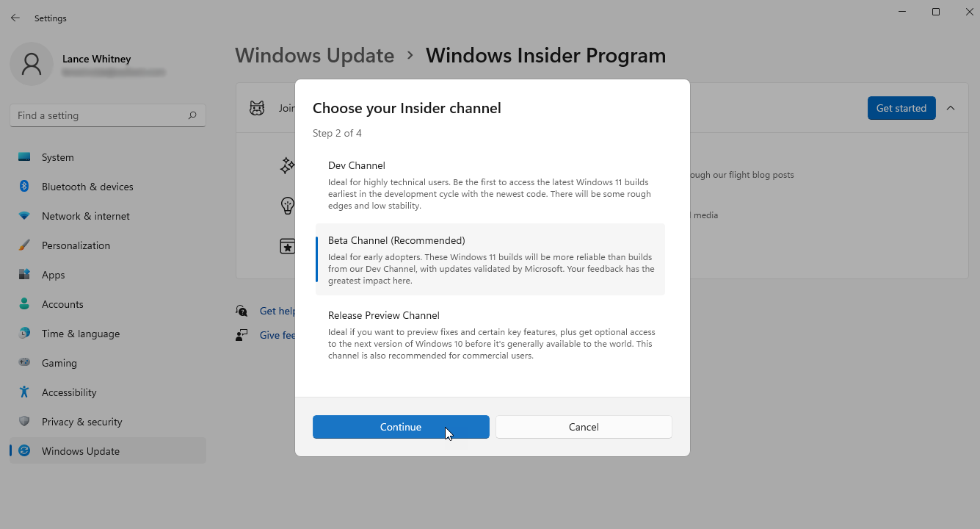Click the back arrow in Settings
This screenshot has width=980, height=529.
click(x=15, y=18)
